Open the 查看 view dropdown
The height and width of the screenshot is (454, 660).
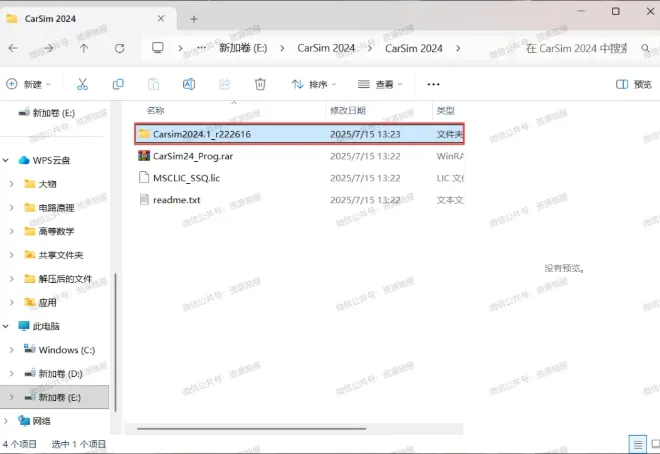[x=380, y=84]
